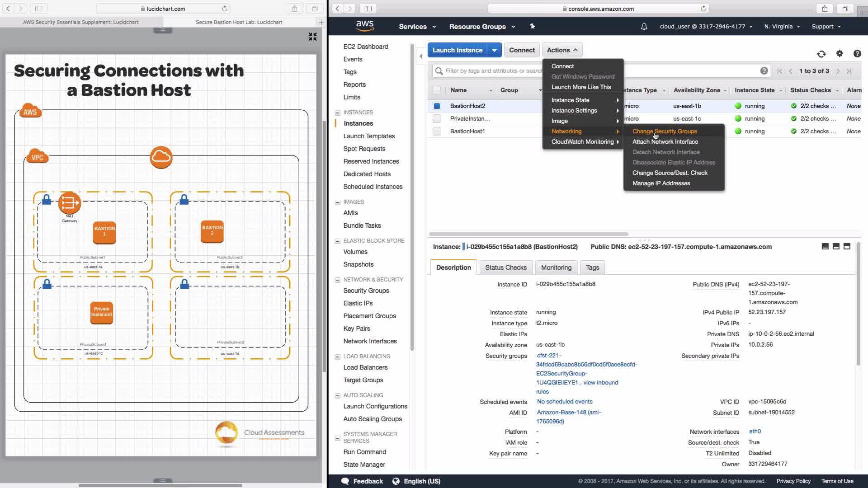Switch to the Status Checks tab

coord(505,267)
